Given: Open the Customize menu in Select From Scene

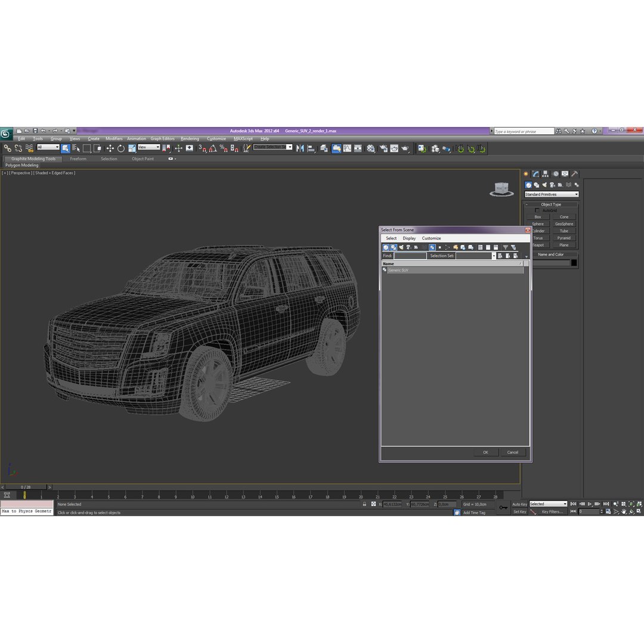Looking at the screenshot, I should point(431,238).
